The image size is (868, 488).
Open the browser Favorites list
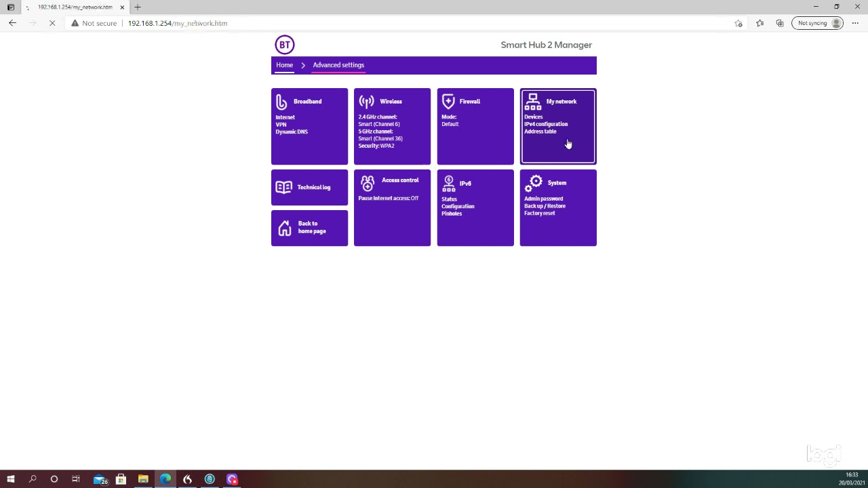(759, 23)
